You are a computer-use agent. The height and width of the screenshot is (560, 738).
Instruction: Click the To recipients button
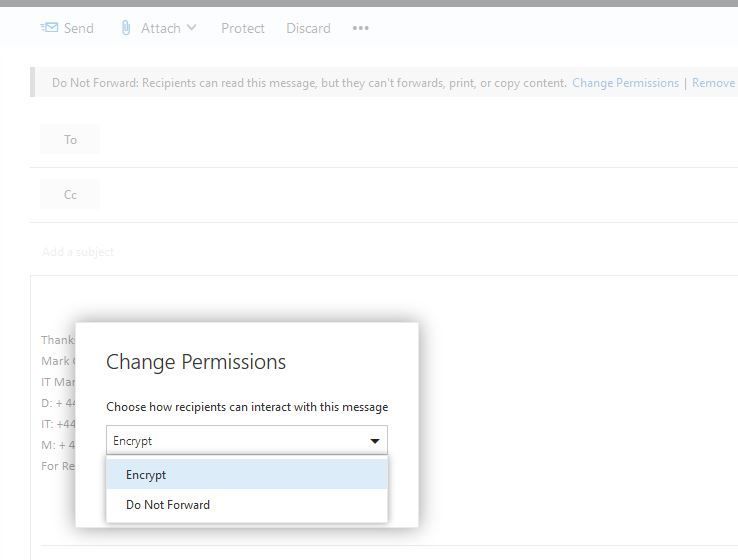pyautogui.click(x=70, y=139)
